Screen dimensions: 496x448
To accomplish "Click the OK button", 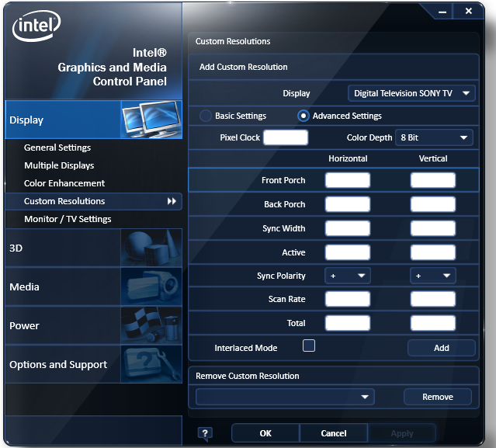I will (x=265, y=433).
